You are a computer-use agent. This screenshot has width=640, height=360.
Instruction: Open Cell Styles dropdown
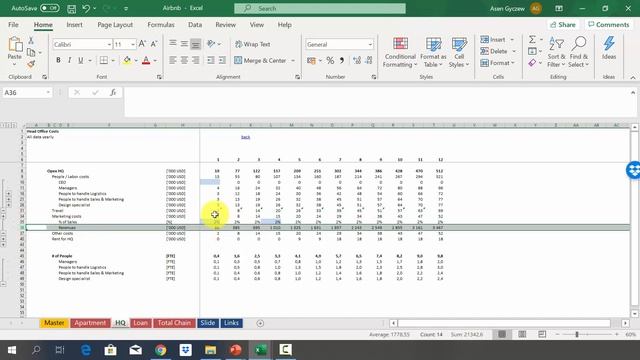tap(459, 53)
